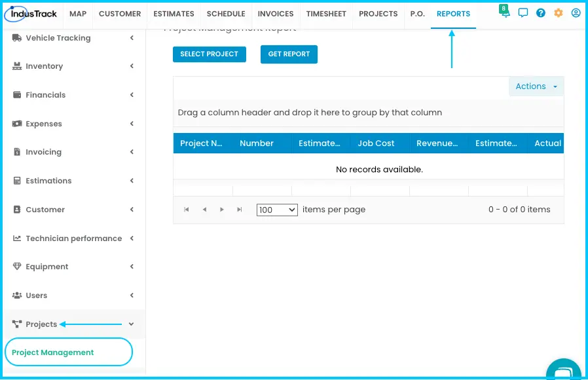Click the Financials wallet icon
Screen dimensions: 588x380
click(17, 95)
